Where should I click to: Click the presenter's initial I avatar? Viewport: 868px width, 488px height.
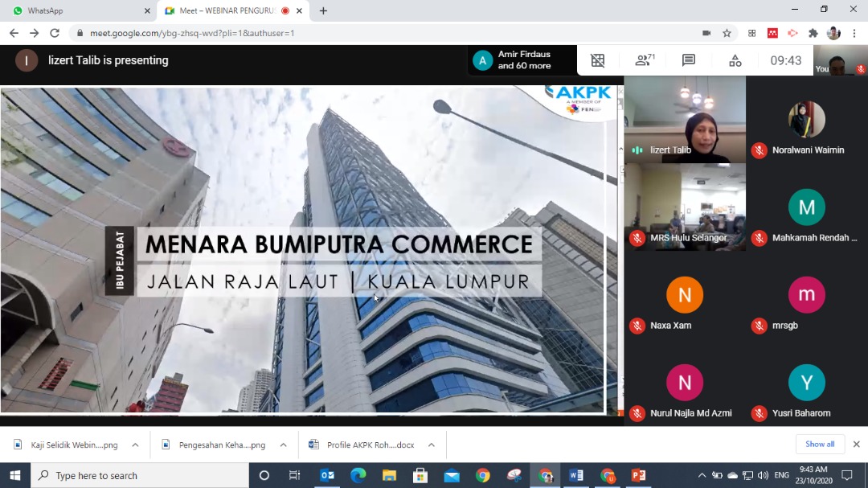click(27, 60)
